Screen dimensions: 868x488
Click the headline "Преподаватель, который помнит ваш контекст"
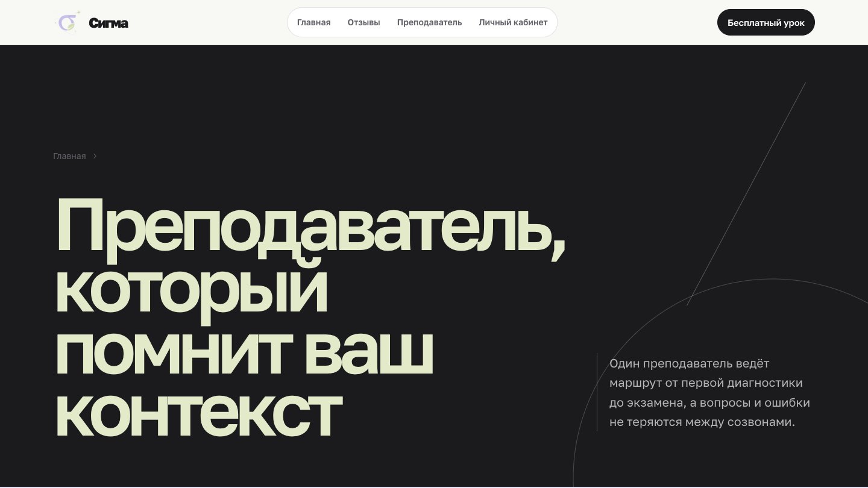[310, 317]
